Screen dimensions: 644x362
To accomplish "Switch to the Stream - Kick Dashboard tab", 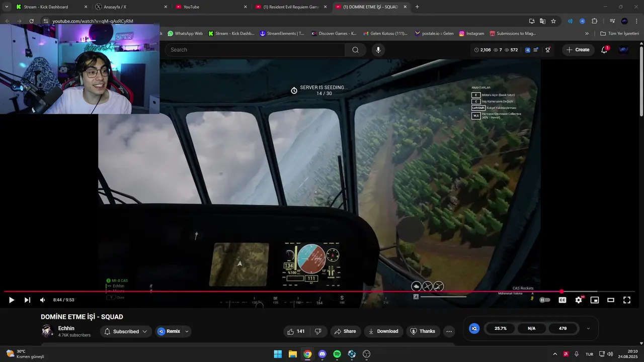I will (52, 7).
